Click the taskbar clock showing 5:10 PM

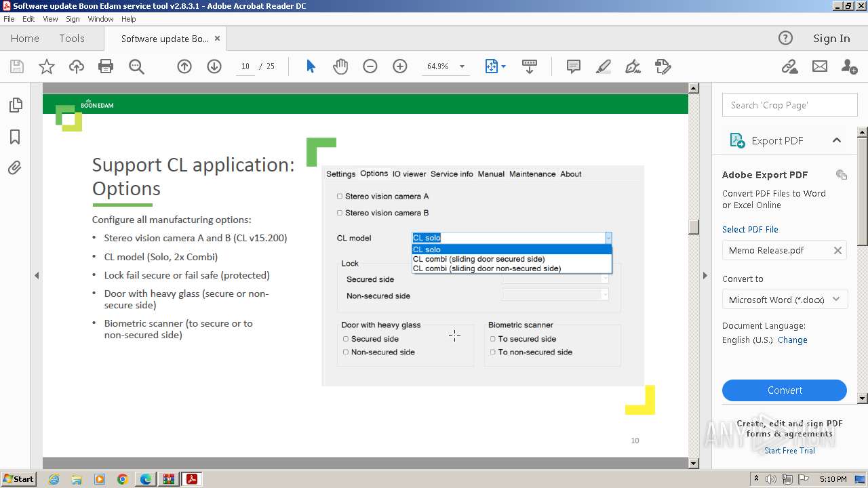tap(833, 479)
